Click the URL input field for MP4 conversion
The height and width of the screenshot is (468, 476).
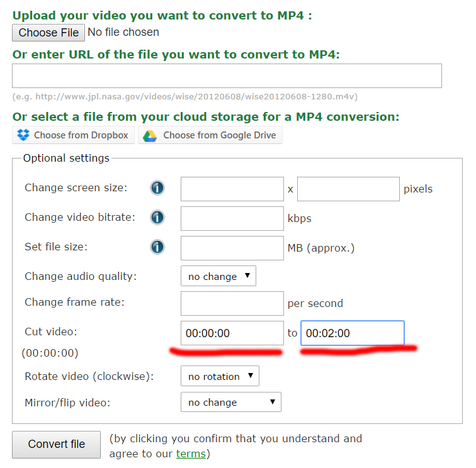click(x=227, y=76)
